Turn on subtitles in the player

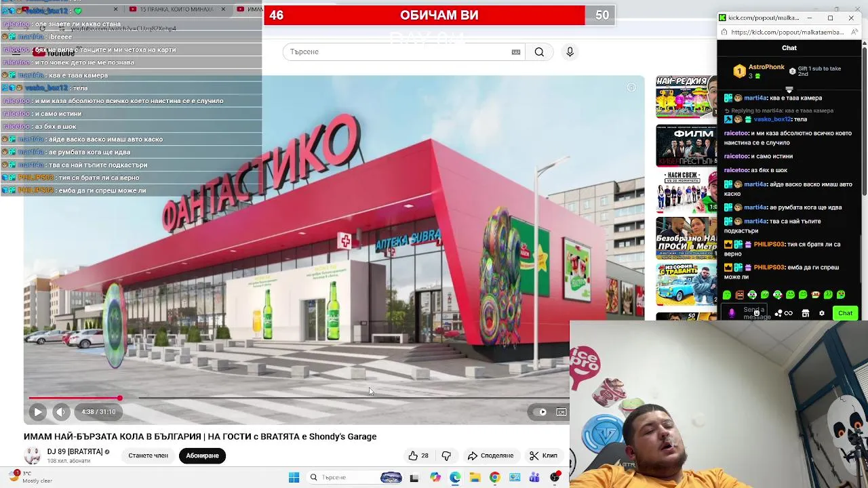(561, 411)
